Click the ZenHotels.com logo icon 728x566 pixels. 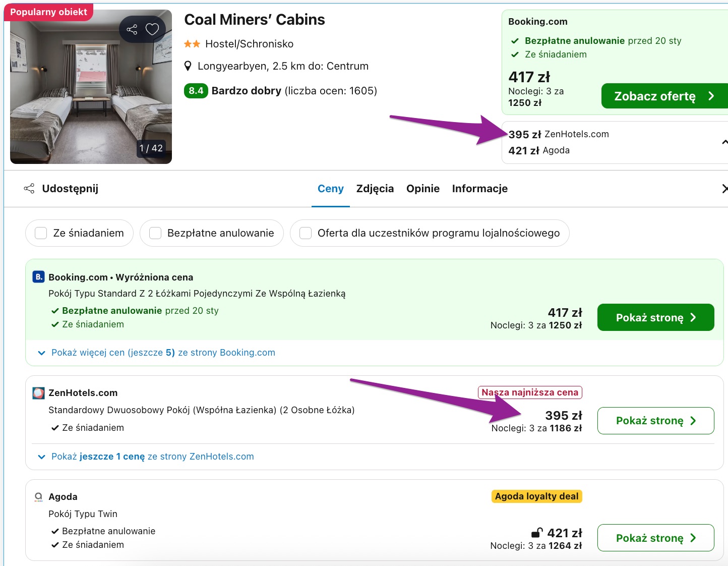click(x=38, y=393)
